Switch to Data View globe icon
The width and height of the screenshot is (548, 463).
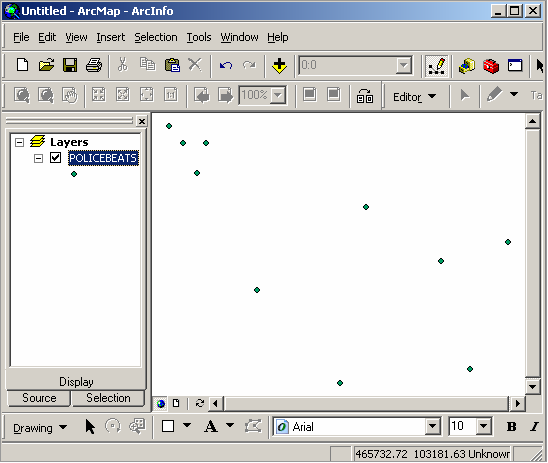pyautogui.click(x=161, y=404)
